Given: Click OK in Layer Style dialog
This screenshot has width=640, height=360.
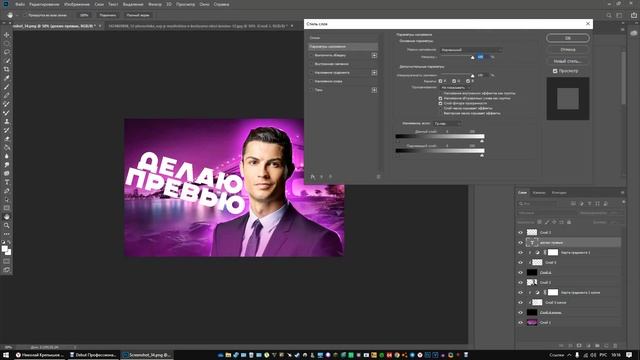Looking at the screenshot, I should coord(568,38).
